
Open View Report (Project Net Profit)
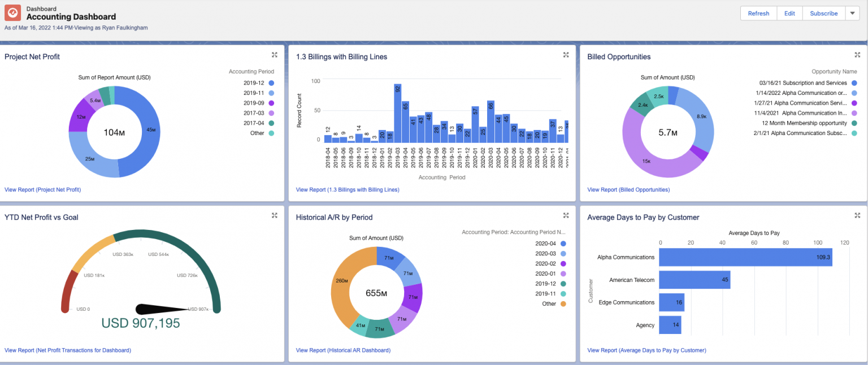pos(42,189)
